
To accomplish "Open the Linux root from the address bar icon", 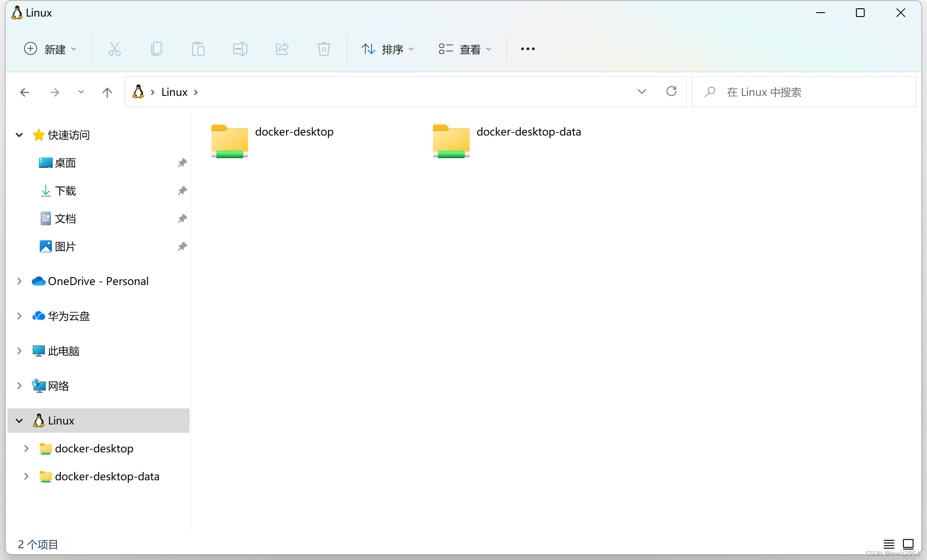I will point(138,92).
